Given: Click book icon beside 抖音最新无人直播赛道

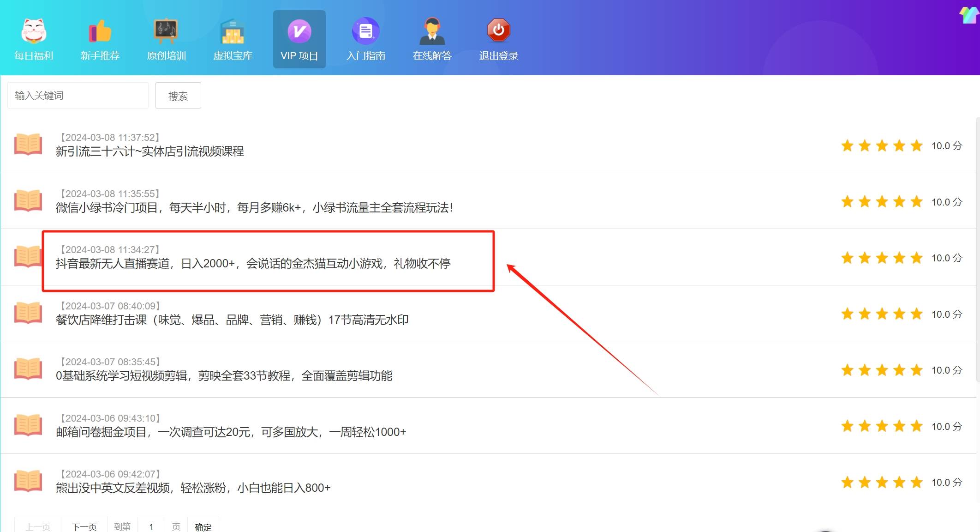Looking at the screenshot, I should (x=28, y=256).
